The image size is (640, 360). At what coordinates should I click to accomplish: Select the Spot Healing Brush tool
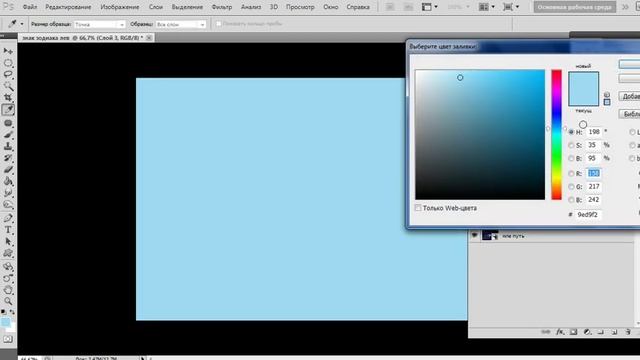pos(8,123)
